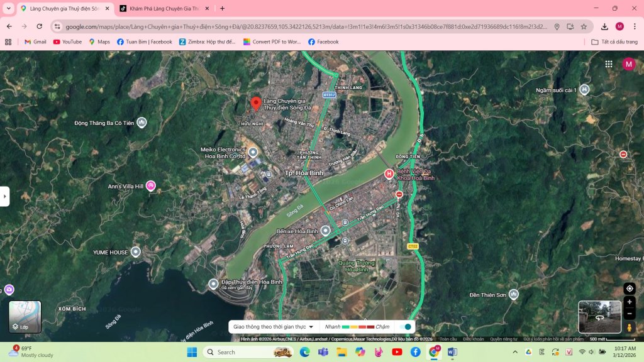Show your current location on the map
This screenshot has height=362, width=644.
click(x=629, y=288)
